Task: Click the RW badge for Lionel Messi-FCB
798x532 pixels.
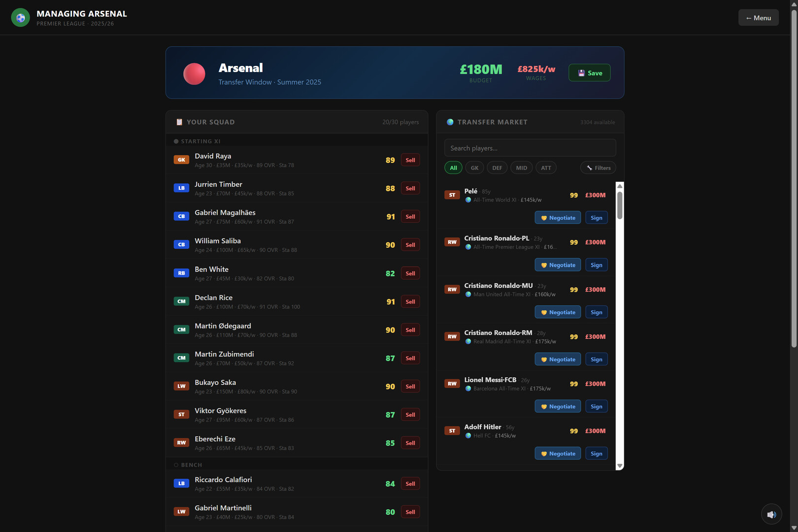Action: (452, 384)
